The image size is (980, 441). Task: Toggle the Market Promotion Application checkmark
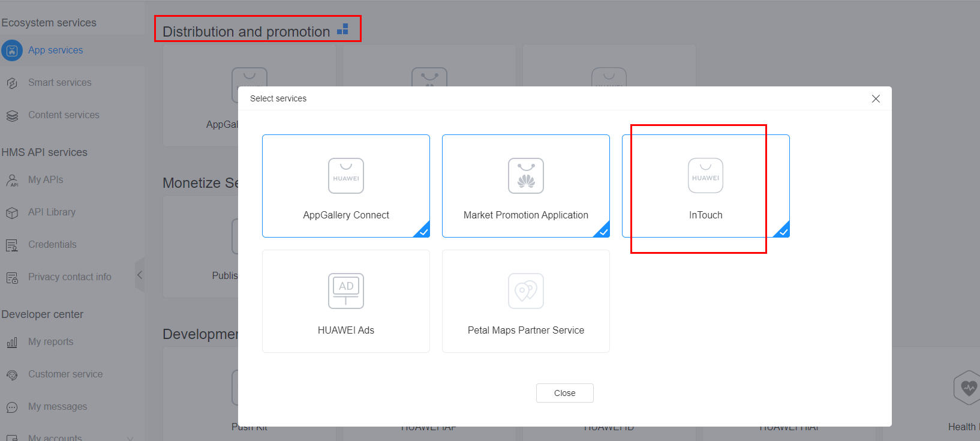point(603,230)
